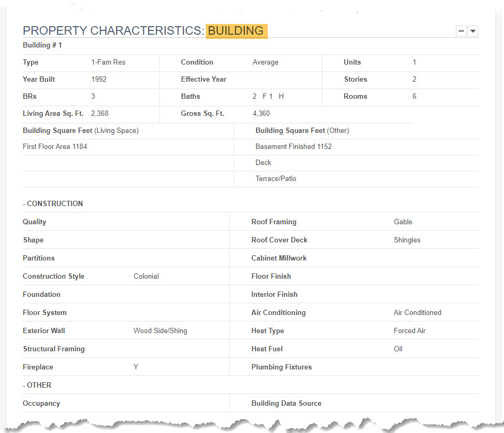
Task: Select the Living Area Sq. Ft. value 2,368
Action: click(x=99, y=114)
